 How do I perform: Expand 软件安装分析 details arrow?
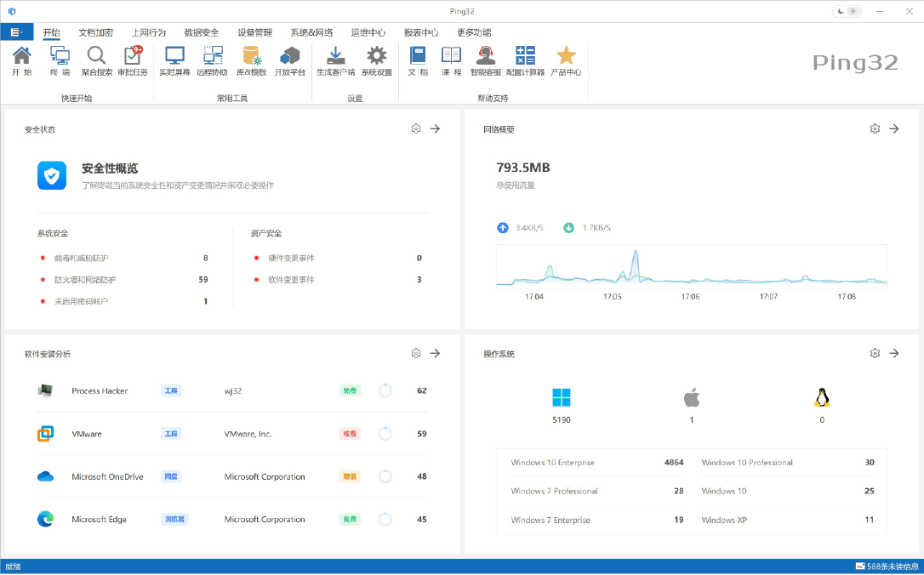pyautogui.click(x=435, y=352)
